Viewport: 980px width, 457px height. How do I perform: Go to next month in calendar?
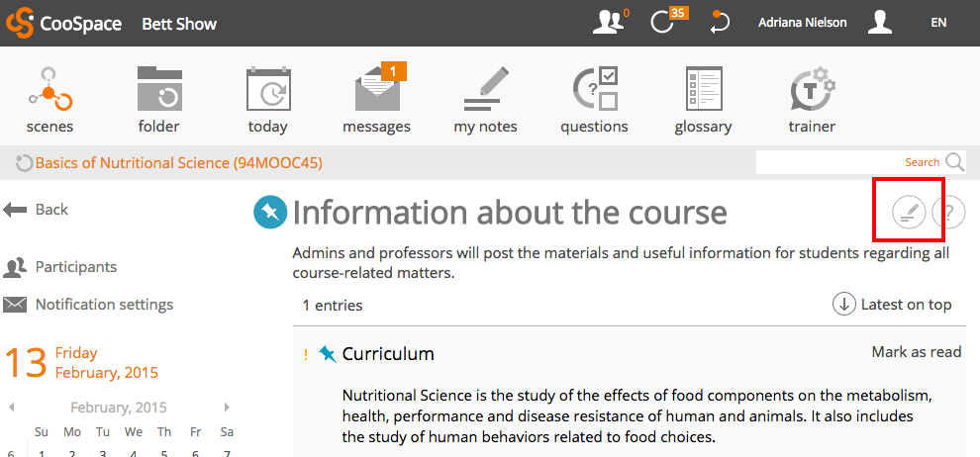point(227,408)
